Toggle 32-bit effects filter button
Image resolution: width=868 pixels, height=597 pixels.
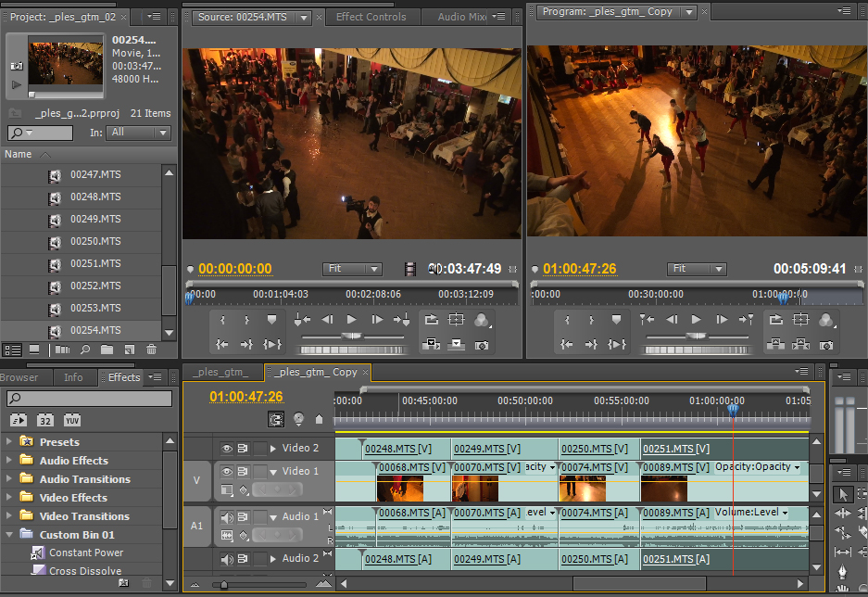44,420
